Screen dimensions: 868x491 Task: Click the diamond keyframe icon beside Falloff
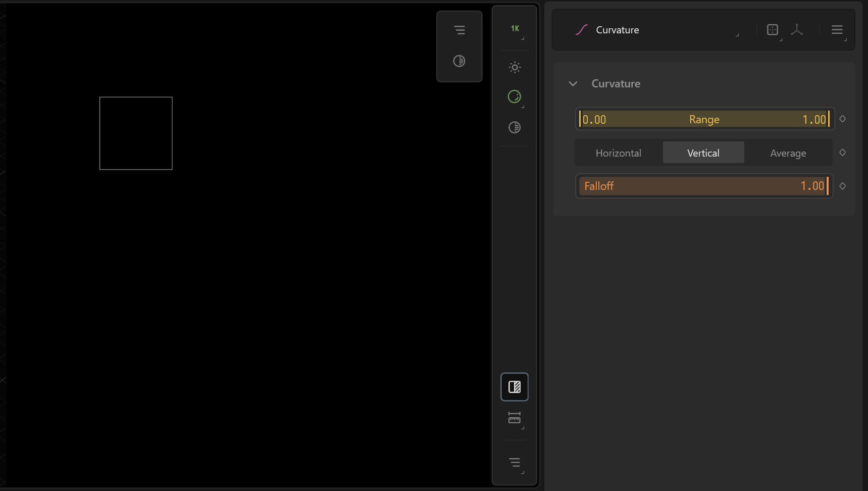click(x=842, y=186)
